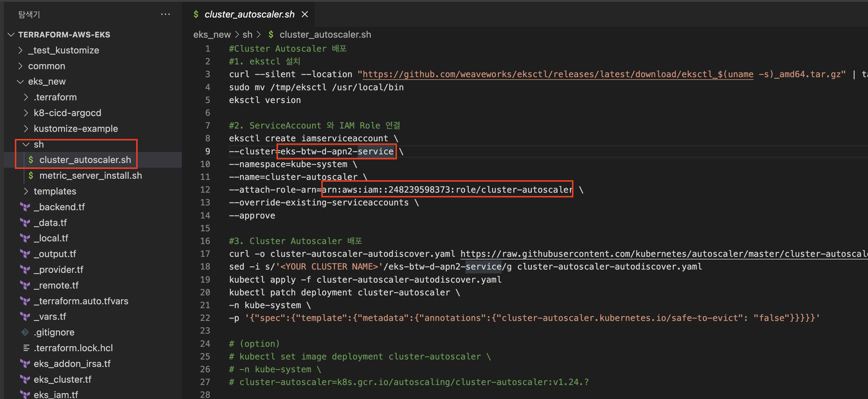
Task: Click git icon beside .gitignore
Action: [25, 332]
